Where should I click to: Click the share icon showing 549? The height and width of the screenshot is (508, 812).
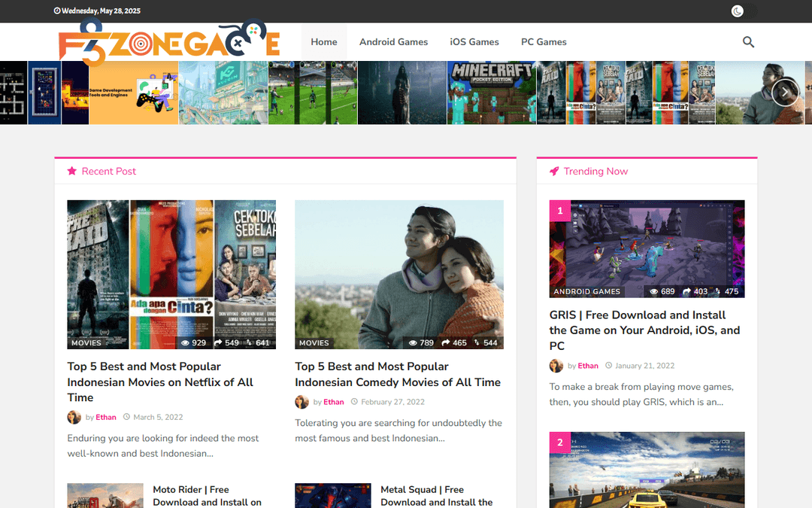pos(219,342)
